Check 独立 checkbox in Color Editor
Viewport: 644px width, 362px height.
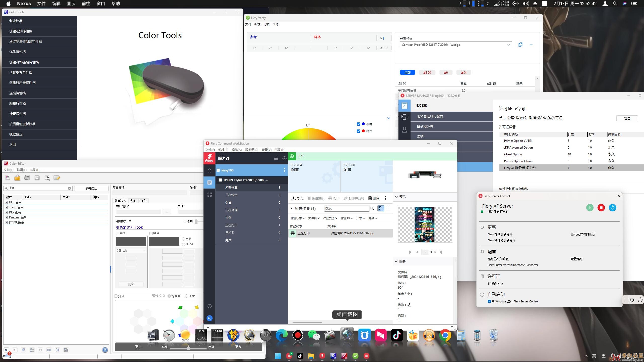pos(117,233)
